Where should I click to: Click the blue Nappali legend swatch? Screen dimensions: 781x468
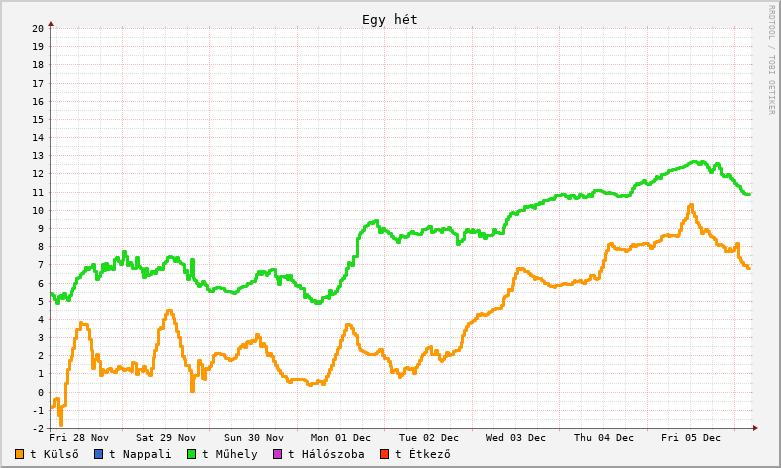tap(98, 454)
